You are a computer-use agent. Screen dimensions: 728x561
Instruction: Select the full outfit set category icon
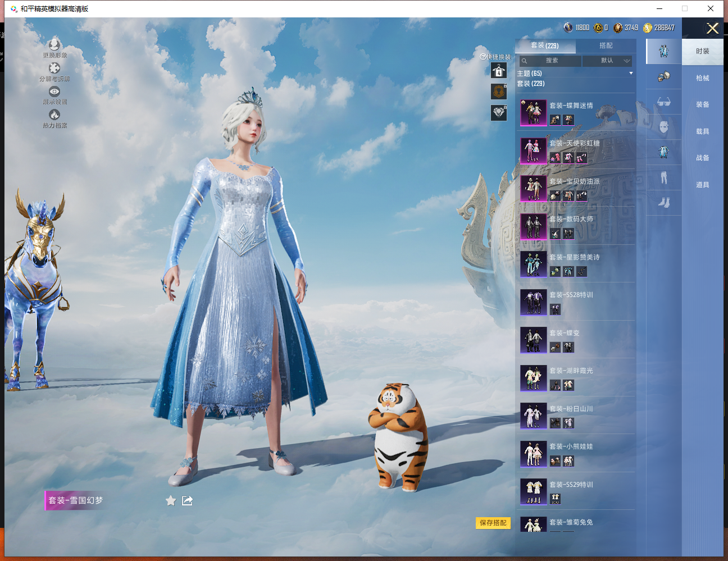tap(664, 51)
